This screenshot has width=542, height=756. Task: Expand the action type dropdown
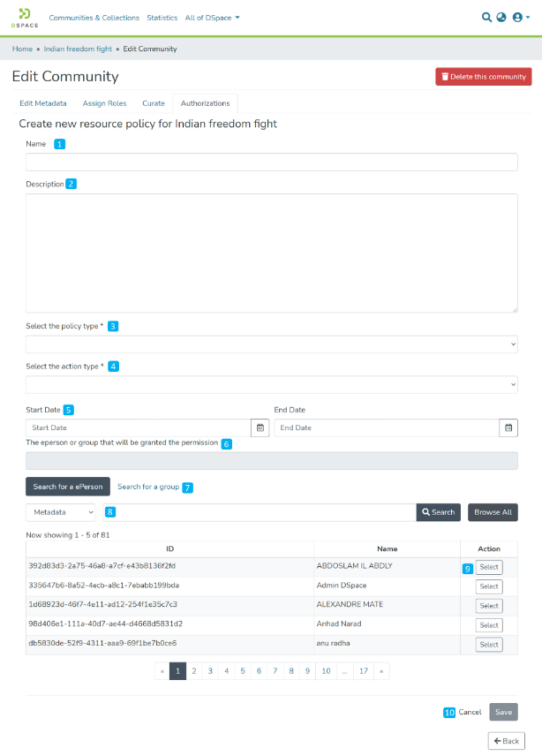tap(271, 384)
